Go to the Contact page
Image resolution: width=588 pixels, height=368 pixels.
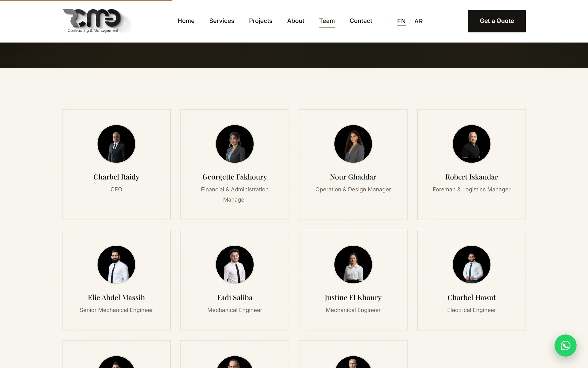click(361, 21)
